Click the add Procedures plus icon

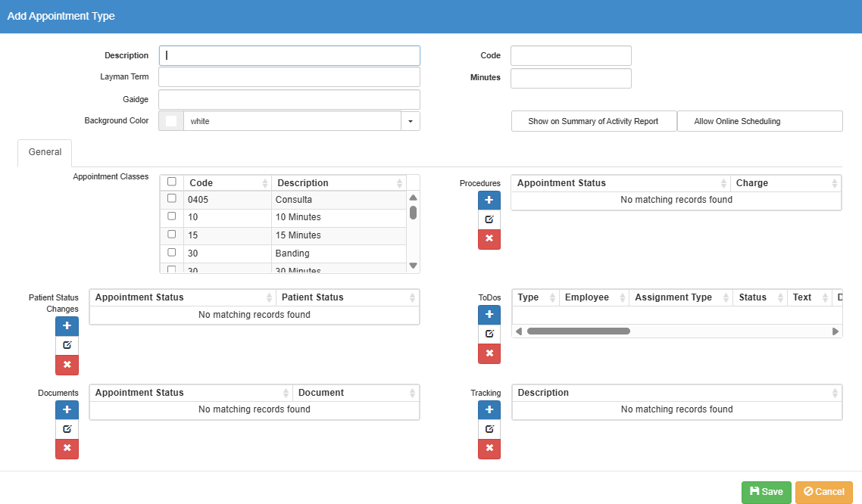tap(489, 201)
